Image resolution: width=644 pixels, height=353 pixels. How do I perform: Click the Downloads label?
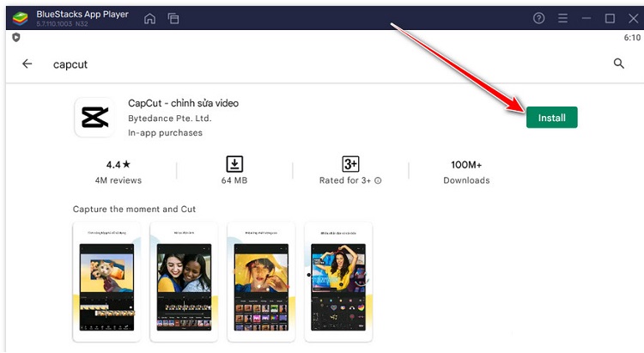pos(466,180)
